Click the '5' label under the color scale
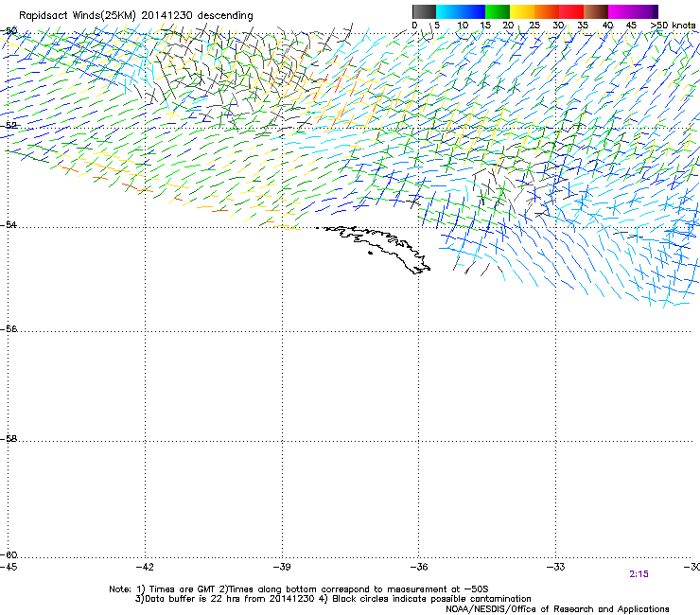The image size is (700, 615). point(437,26)
